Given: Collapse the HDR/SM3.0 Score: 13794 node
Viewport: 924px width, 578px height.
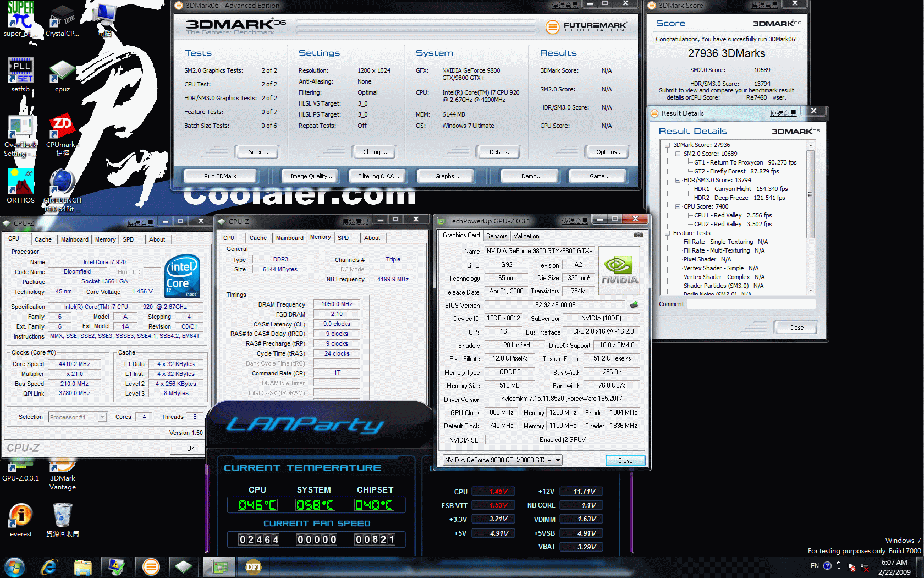Looking at the screenshot, I should (x=678, y=181).
